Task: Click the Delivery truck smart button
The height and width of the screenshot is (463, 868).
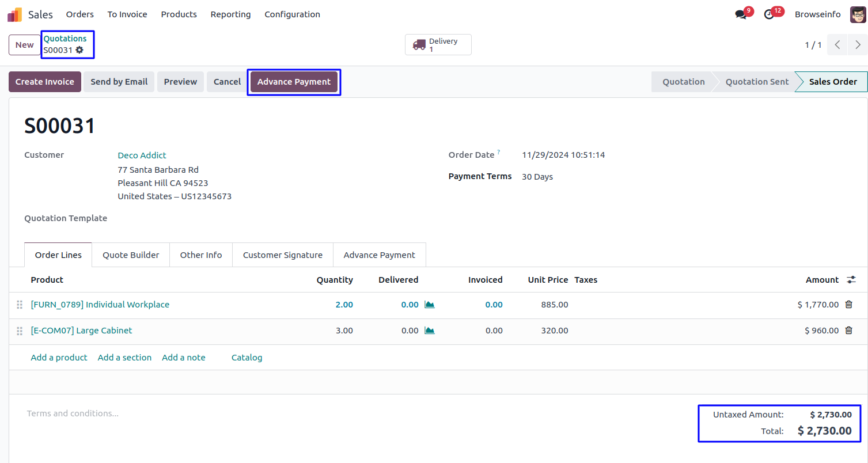Action: coord(438,45)
